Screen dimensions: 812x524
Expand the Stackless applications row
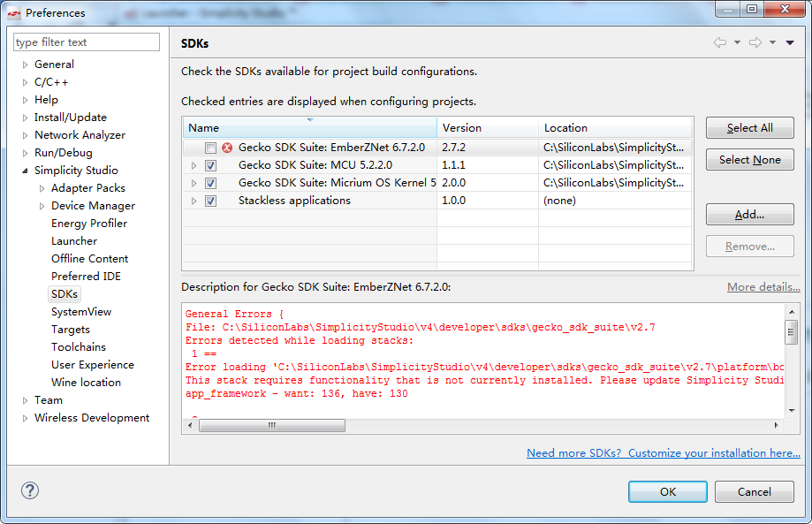coord(194,201)
